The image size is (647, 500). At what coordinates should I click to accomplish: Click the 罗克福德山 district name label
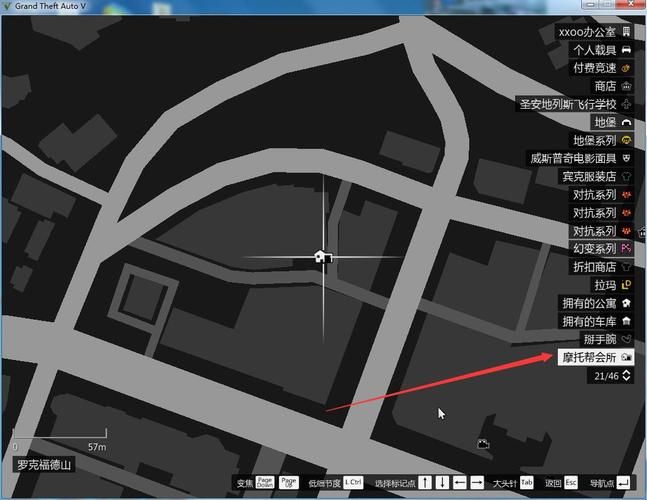(x=44, y=465)
